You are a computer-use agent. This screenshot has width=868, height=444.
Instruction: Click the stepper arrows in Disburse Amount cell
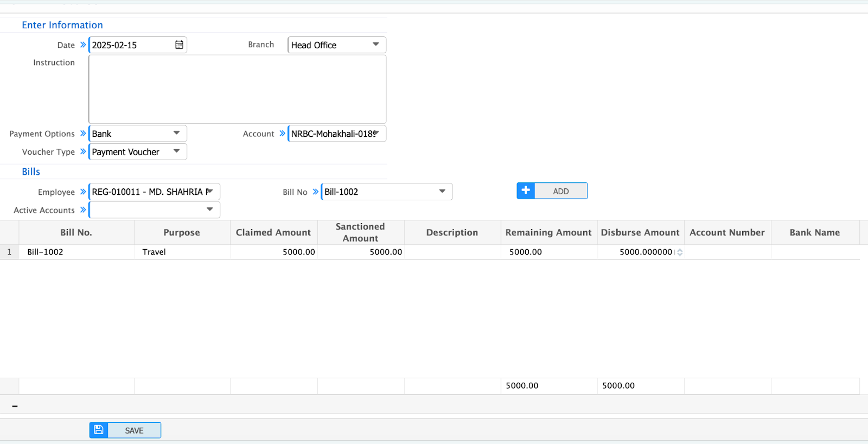click(x=680, y=252)
